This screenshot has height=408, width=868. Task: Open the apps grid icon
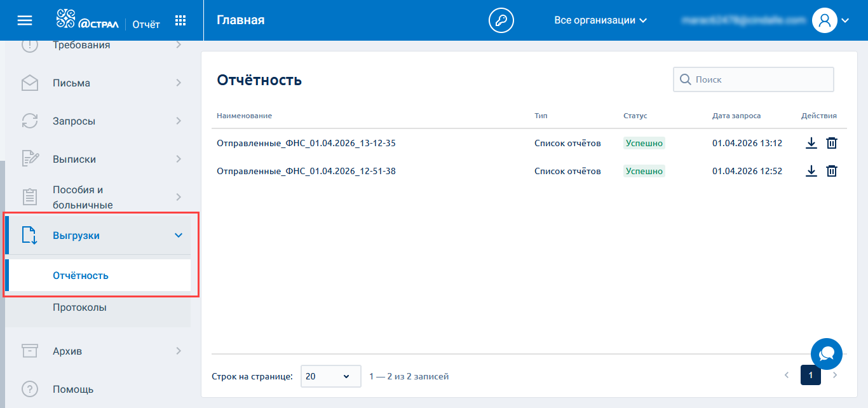(x=180, y=20)
